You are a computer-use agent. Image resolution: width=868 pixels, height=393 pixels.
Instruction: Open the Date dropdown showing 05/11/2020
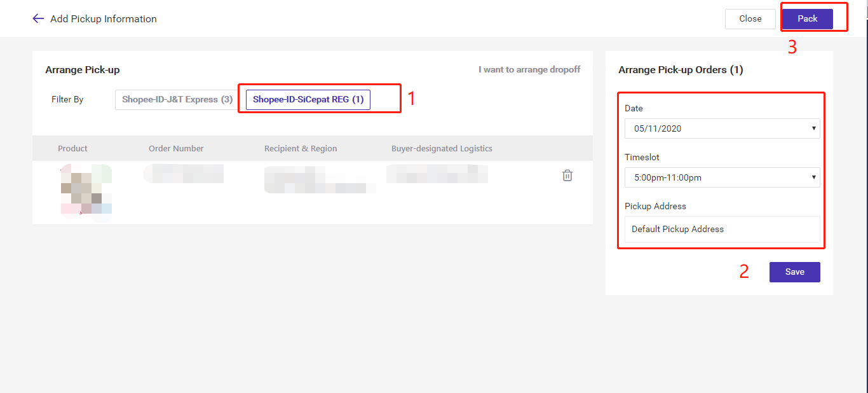(x=721, y=128)
